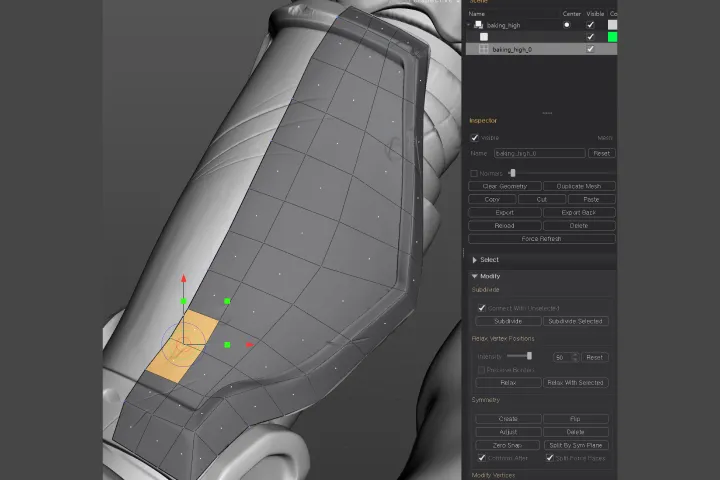Click the Clear Geometry button

[x=505, y=186]
